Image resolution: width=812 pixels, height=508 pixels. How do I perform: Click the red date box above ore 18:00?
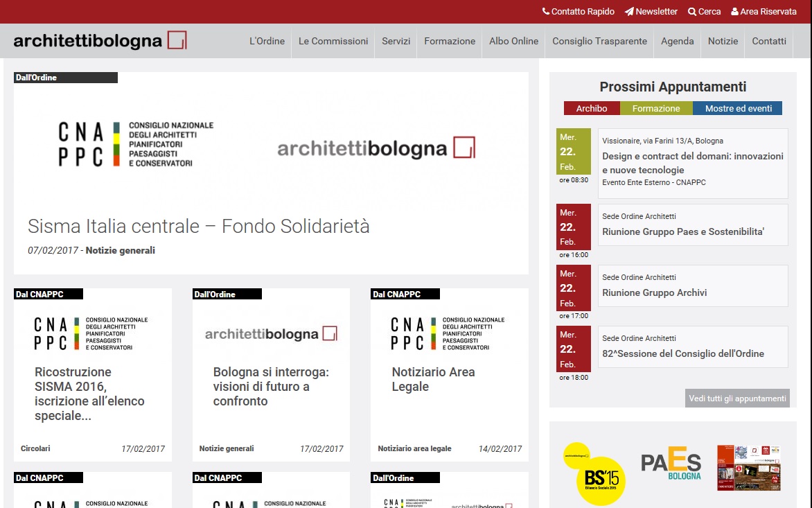pyautogui.click(x=573, y=349)
